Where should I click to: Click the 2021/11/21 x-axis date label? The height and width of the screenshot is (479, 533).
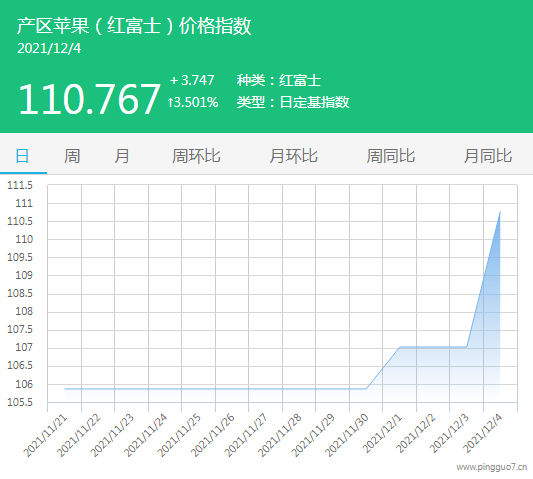pyautogui.click(x=46, y=435)
